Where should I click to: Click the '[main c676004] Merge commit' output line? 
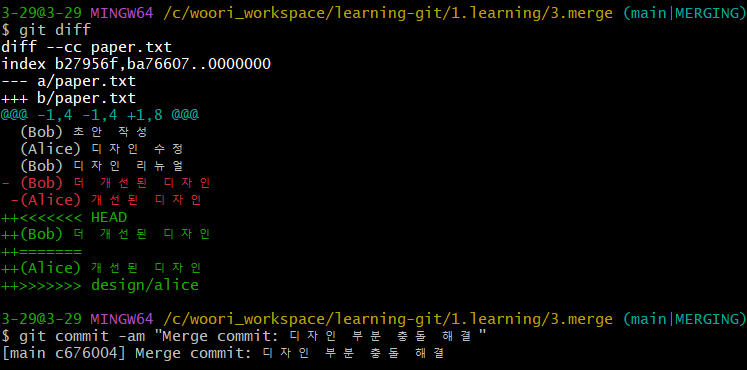point(223,353)
